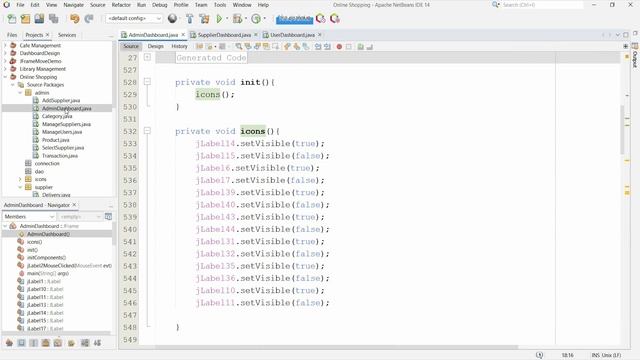Select initComponents() in Navigator
640x360 pixels.
[46, 258]
